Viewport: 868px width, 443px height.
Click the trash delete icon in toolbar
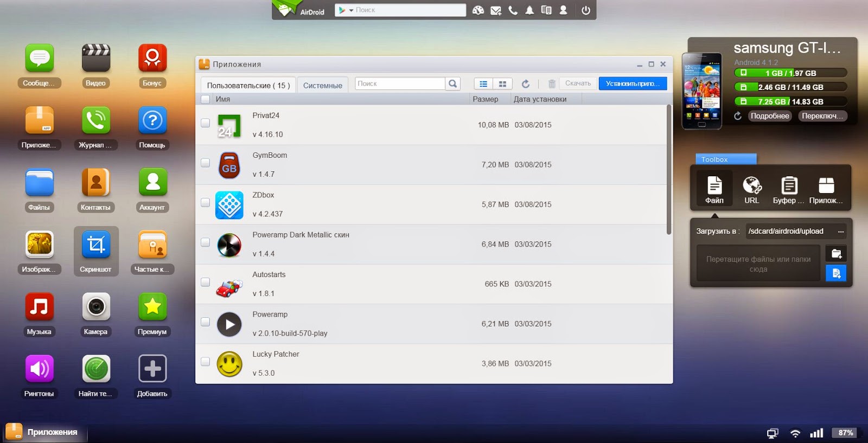(552, 84)
